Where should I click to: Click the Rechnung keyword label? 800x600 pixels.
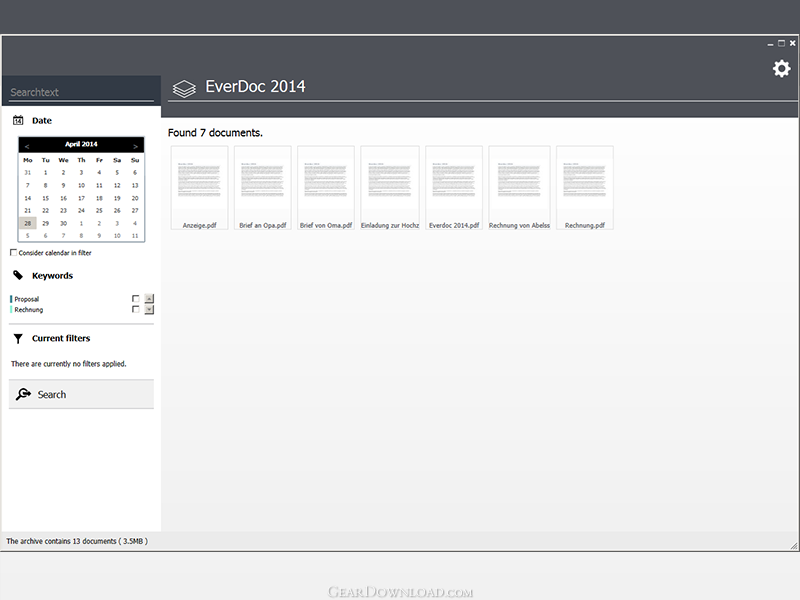29,310
